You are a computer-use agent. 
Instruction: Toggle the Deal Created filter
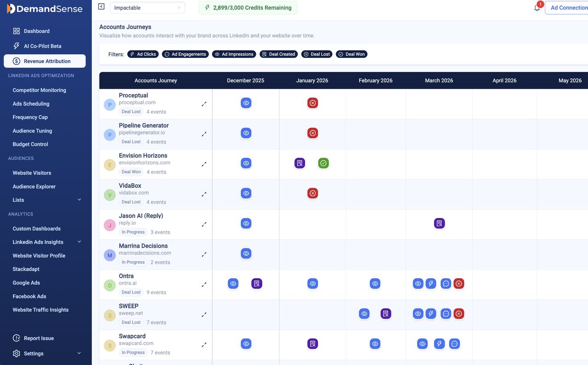click(279, 54)
